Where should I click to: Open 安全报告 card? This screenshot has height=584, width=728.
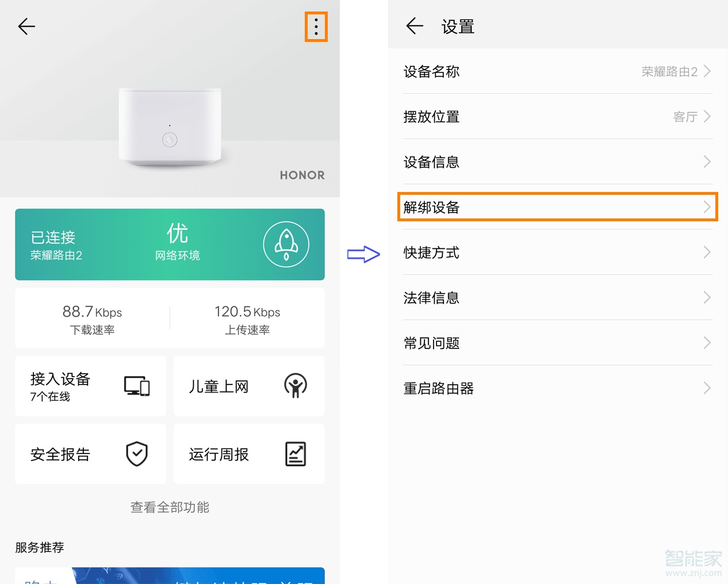click(x=90, y=454)
